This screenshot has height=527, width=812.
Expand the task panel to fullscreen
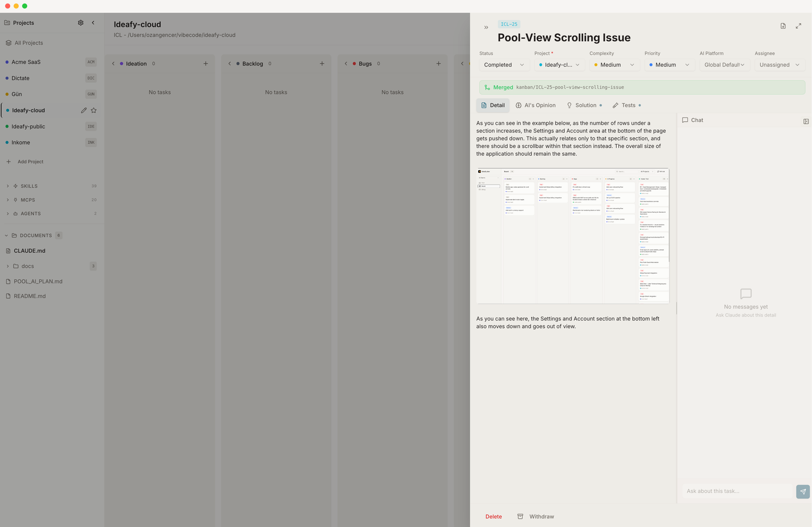coord(798,26)
